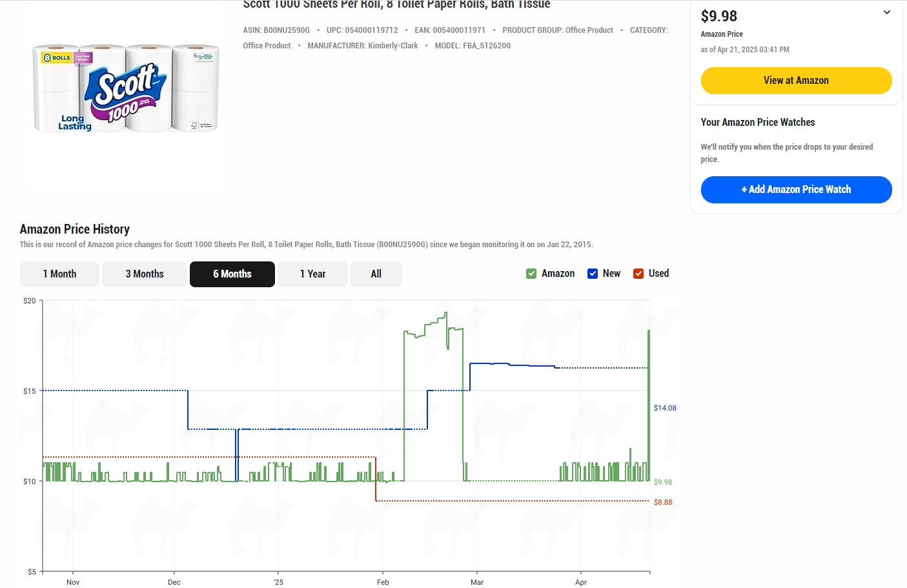Click the $9.98 Amazon price heading
The width and height of the screenshot is (907, 588).
718,16
